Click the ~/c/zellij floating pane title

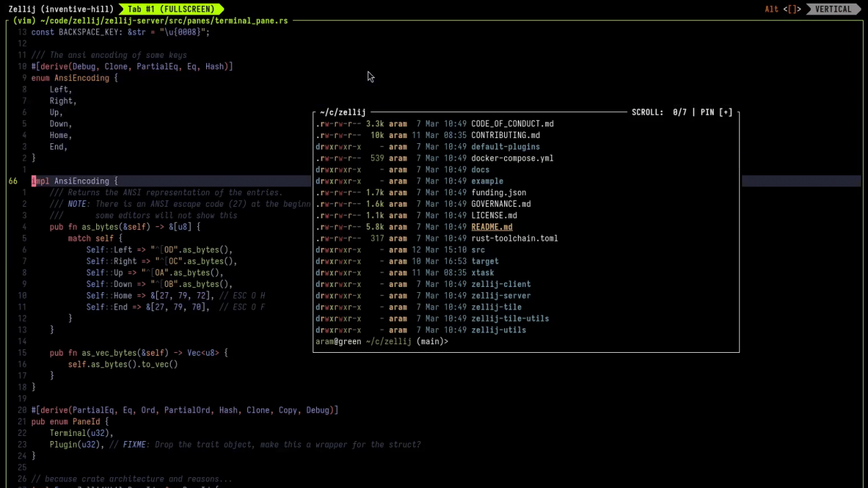click(343, 112)
